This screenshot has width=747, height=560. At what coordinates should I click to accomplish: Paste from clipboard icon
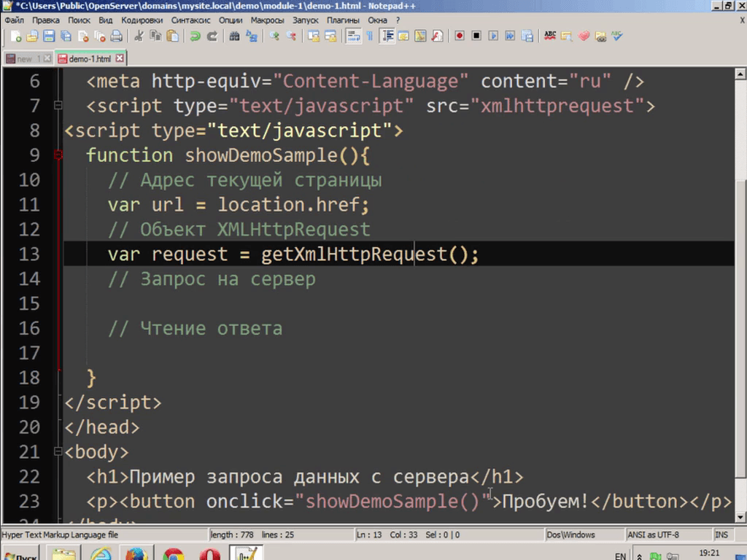(x=172, y=36)
